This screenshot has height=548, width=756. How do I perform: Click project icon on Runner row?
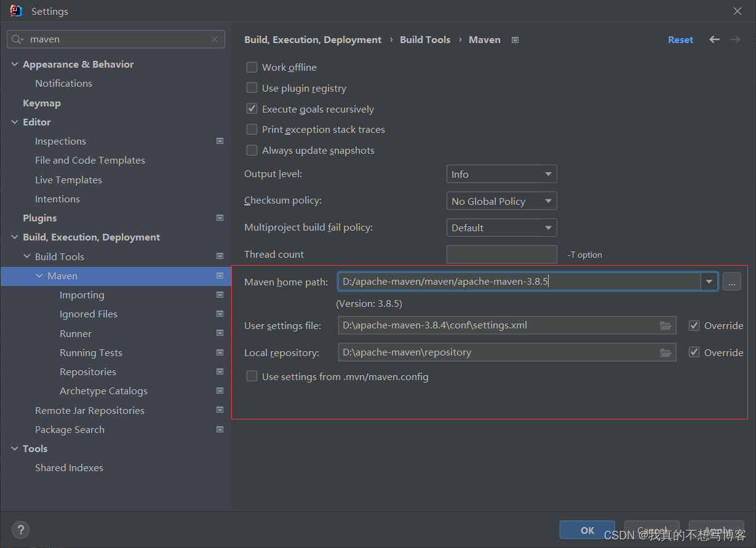[220, 333]
